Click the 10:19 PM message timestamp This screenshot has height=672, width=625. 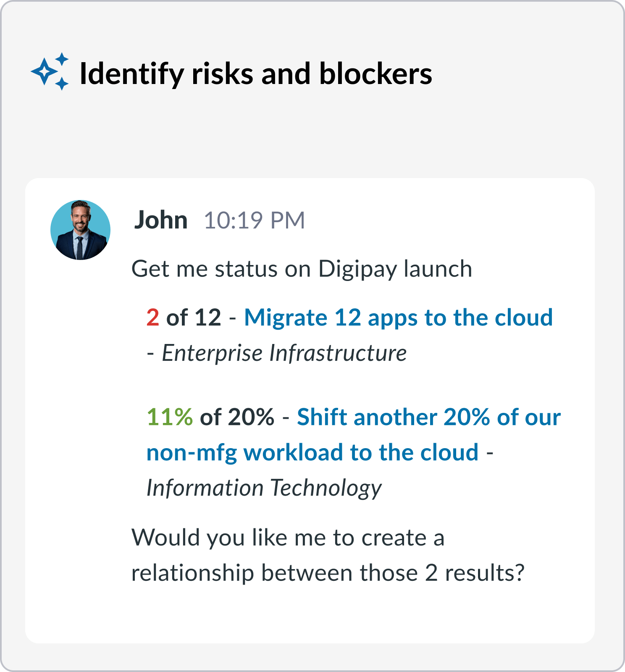254,220
